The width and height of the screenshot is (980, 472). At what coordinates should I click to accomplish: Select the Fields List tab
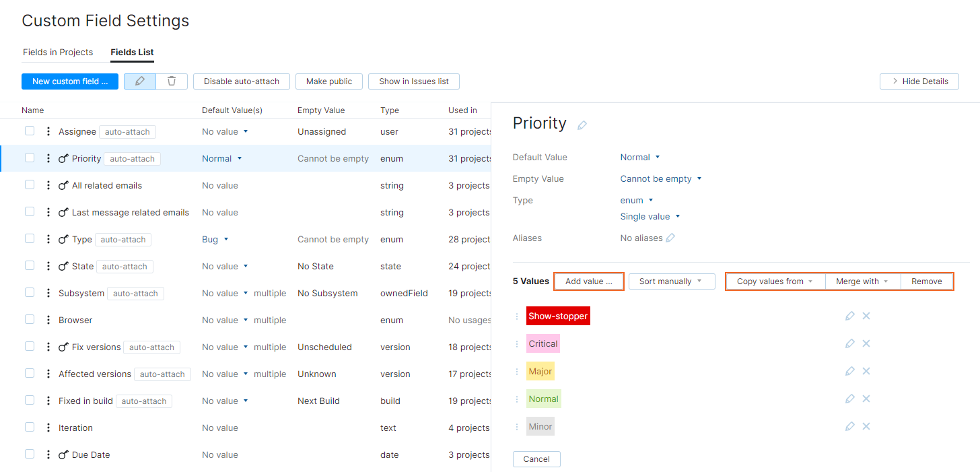(x=132, y=53)
